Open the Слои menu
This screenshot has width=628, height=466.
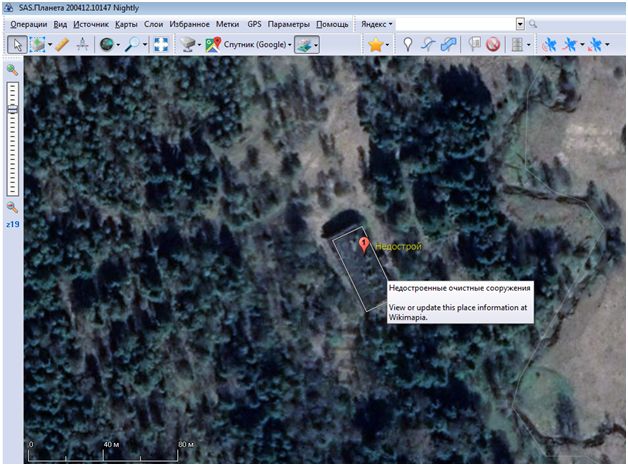tap(153, 24)
